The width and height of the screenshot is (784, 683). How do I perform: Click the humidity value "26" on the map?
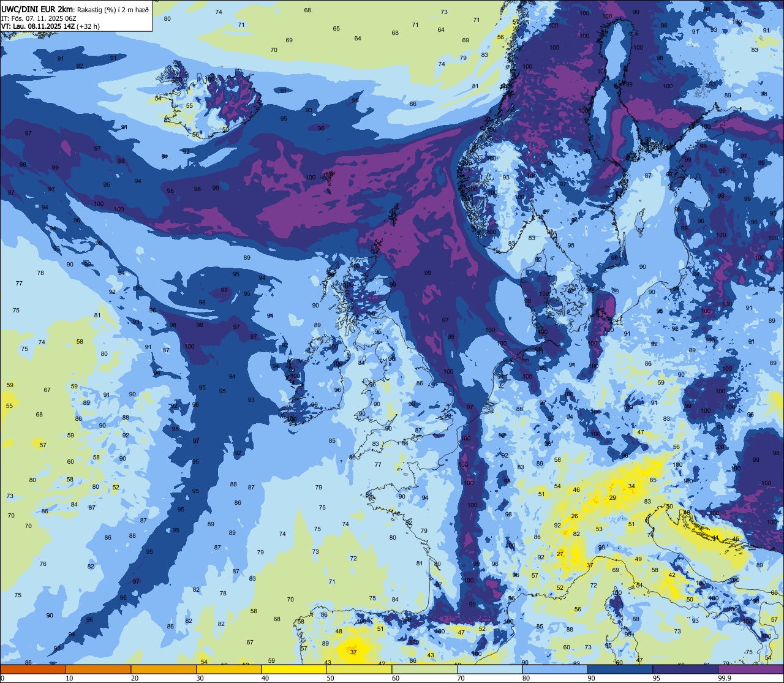pos(575,516)
